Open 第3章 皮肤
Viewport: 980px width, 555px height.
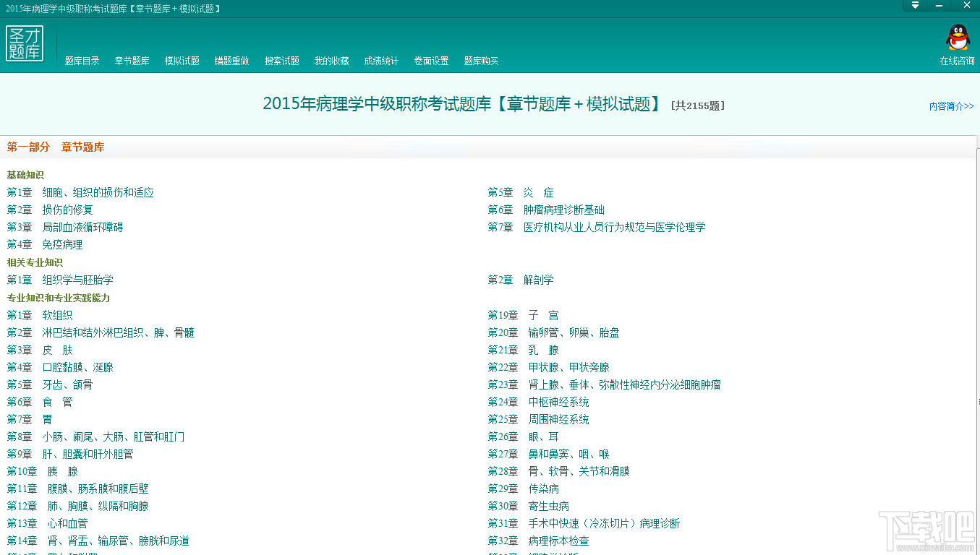40,350
